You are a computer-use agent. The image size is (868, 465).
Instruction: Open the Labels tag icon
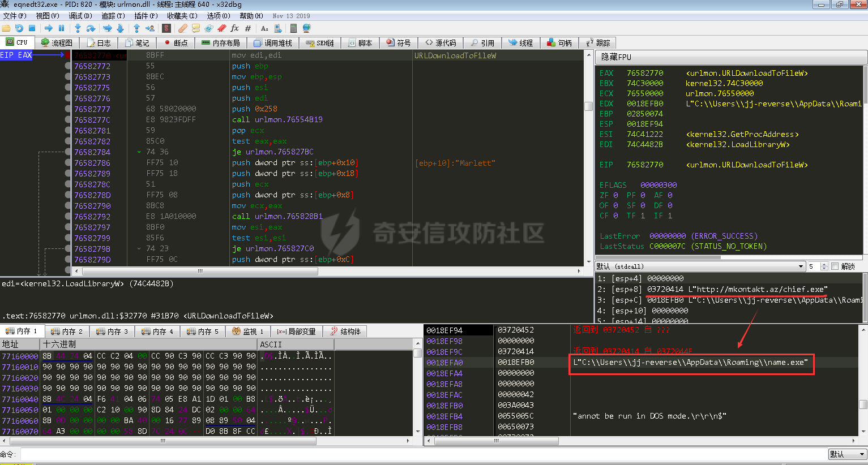click(x=209, y=28)
